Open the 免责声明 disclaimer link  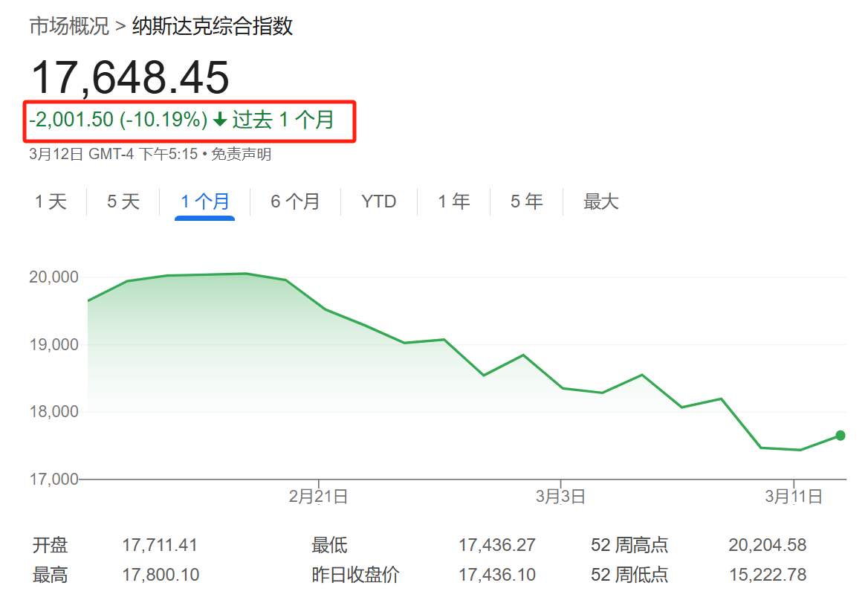point(242,155)
